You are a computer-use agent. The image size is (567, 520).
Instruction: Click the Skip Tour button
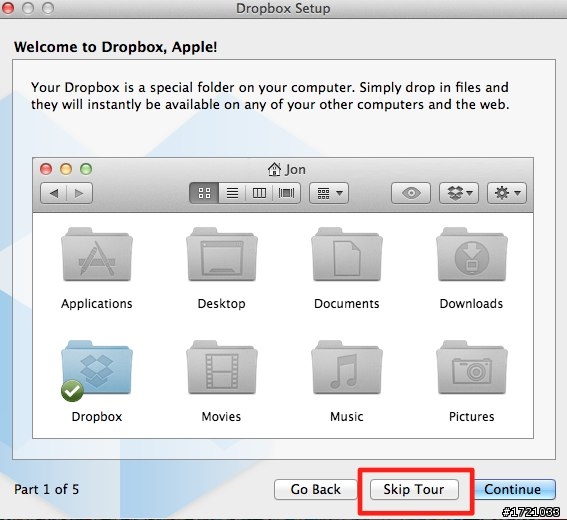tap(414, 489)
